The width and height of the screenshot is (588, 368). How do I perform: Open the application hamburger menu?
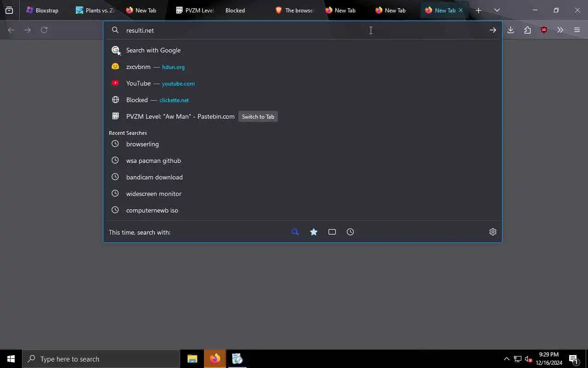click(577, 30)
